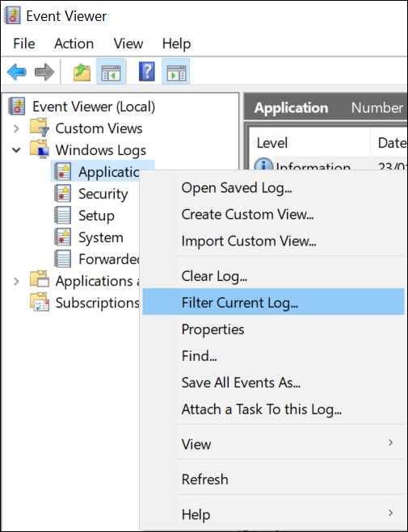Screen dimensions: 408x532
Task: Open the File menu
Action: point(23,44)
